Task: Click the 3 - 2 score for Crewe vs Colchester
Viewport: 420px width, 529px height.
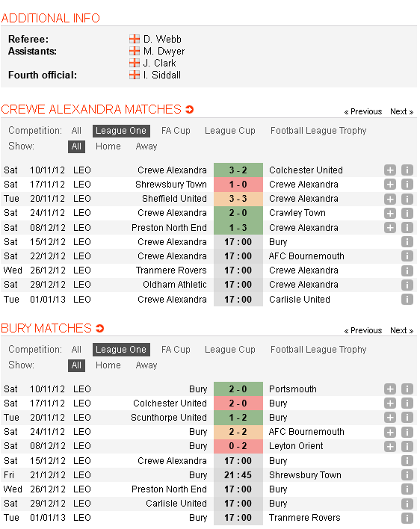Action: pyautogui.click(x=238, y=170)
